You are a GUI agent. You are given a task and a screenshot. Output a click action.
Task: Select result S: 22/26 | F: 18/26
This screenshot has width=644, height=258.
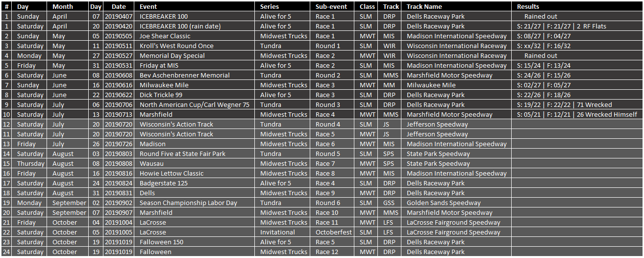click(577, 95)
